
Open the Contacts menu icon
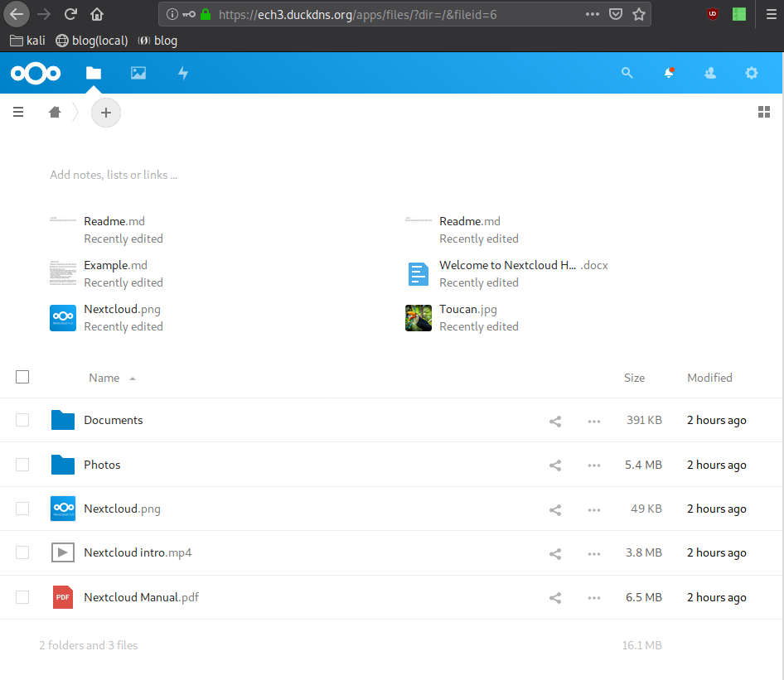710,73
